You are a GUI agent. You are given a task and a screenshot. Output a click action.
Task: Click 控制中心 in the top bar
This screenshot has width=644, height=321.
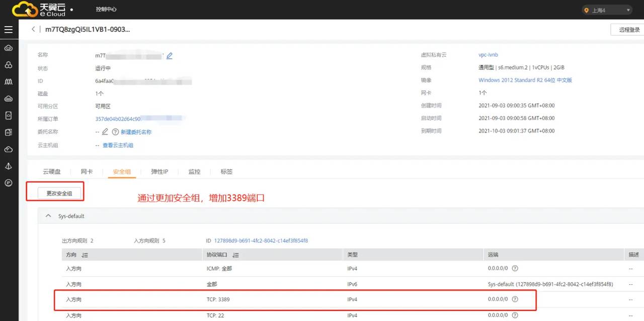click(x=106, y=10)
